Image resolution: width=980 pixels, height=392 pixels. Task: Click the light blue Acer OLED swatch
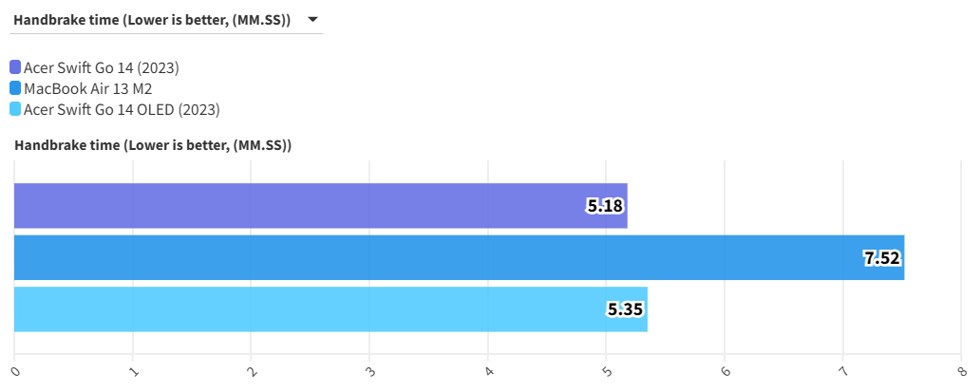tap(15, 109)
